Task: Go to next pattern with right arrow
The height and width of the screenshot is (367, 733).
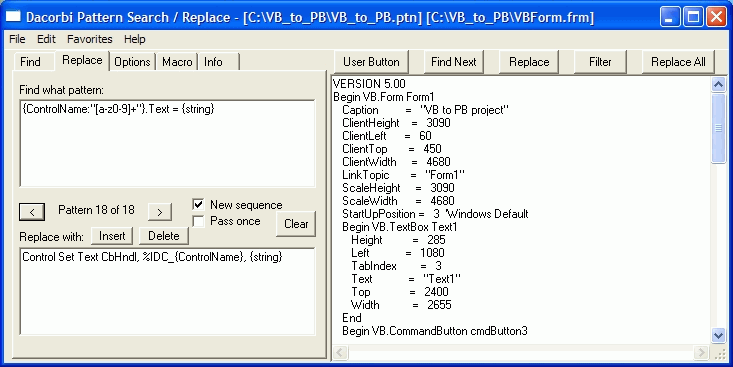Action: point(159,212)
